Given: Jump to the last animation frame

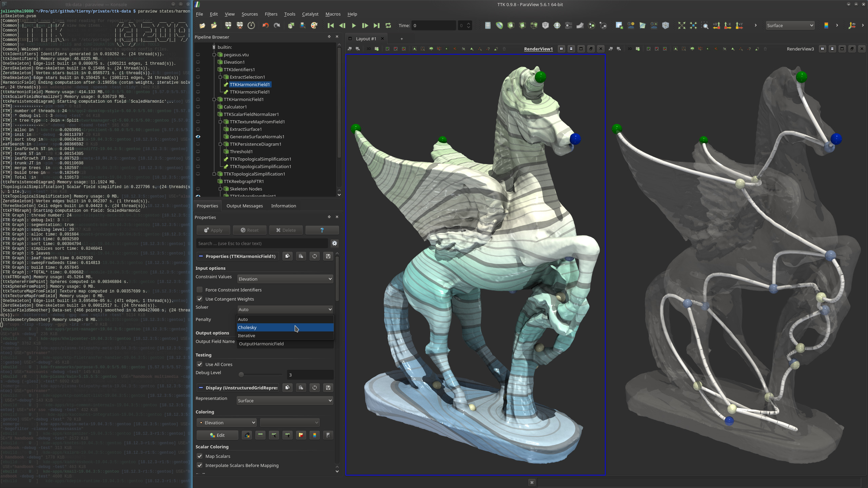Looking at the screenshot, I should point(377,25).
